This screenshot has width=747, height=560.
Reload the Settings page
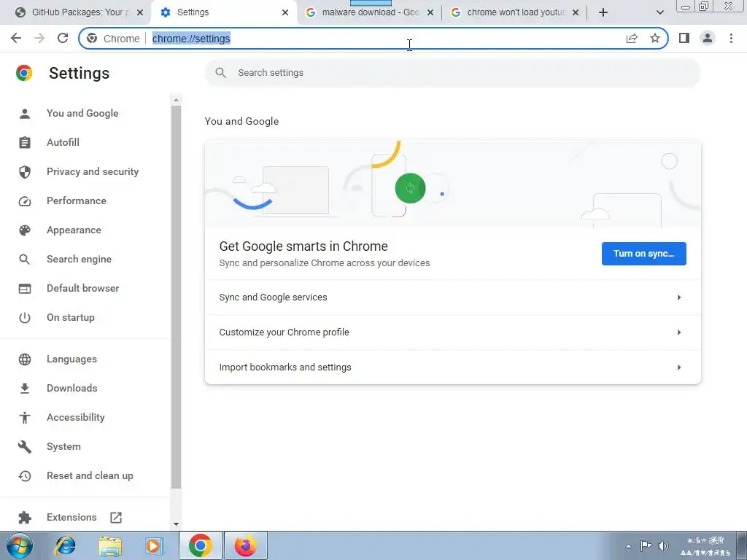63,38
